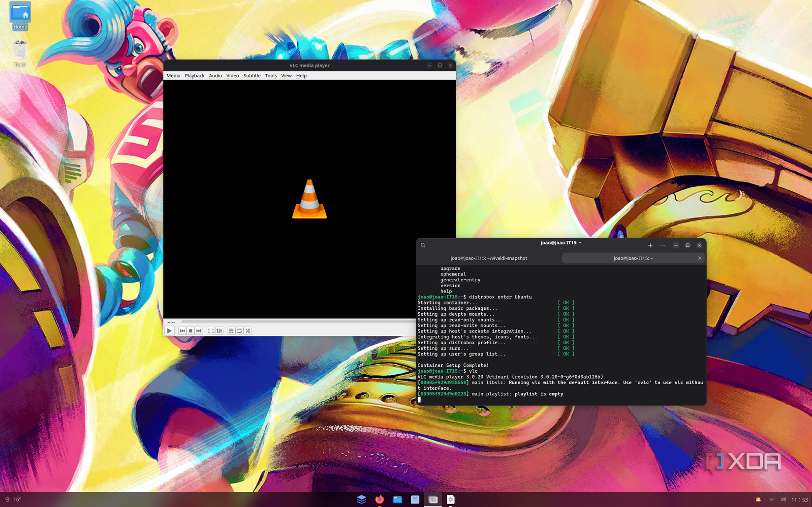812x507 pixels.
Task: Expand the Subtitle menu
Action: [x=251, y=76]
